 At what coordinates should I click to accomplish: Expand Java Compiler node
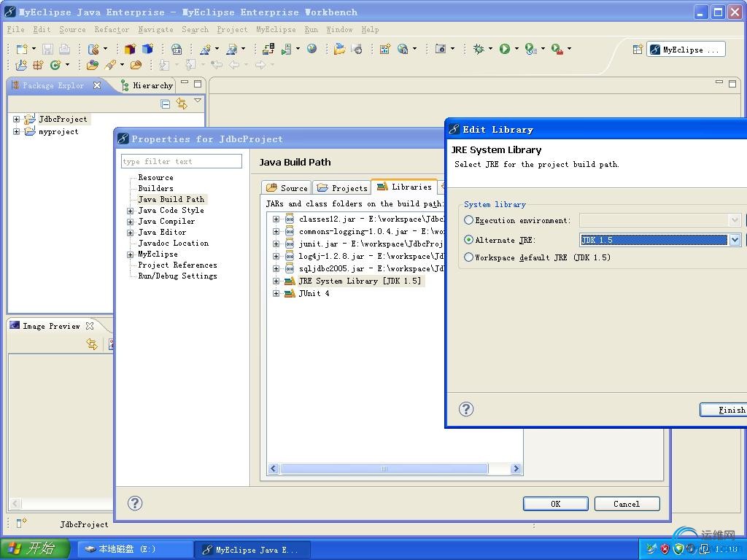tap(130, 222)
